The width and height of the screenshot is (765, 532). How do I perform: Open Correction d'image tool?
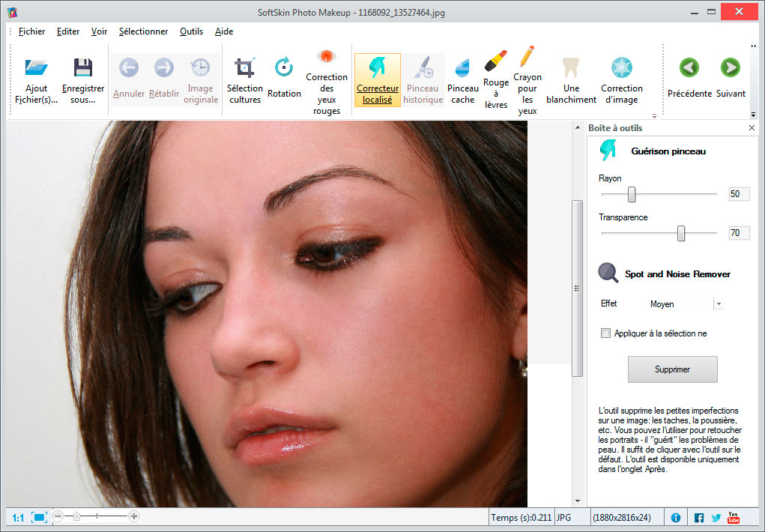click(621, 68)
